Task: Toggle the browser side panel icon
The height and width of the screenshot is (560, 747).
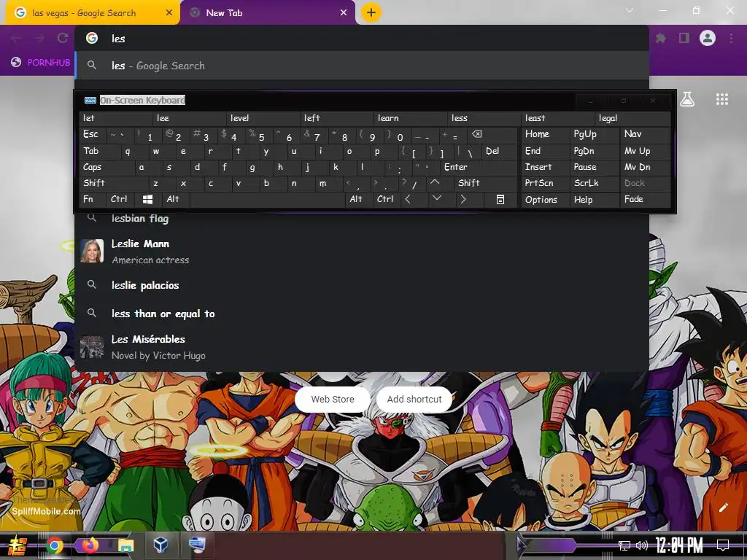Action: [684, 38]
